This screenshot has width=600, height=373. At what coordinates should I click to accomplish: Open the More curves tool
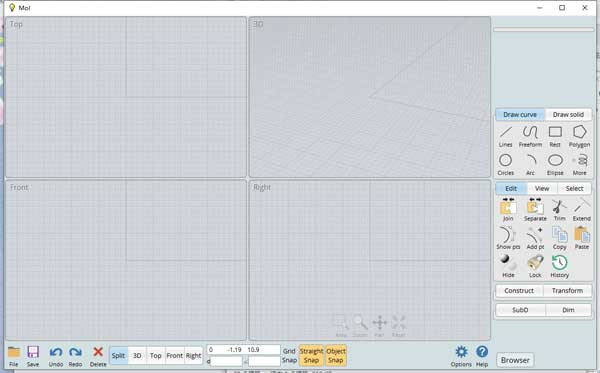(x=579, y=165)
